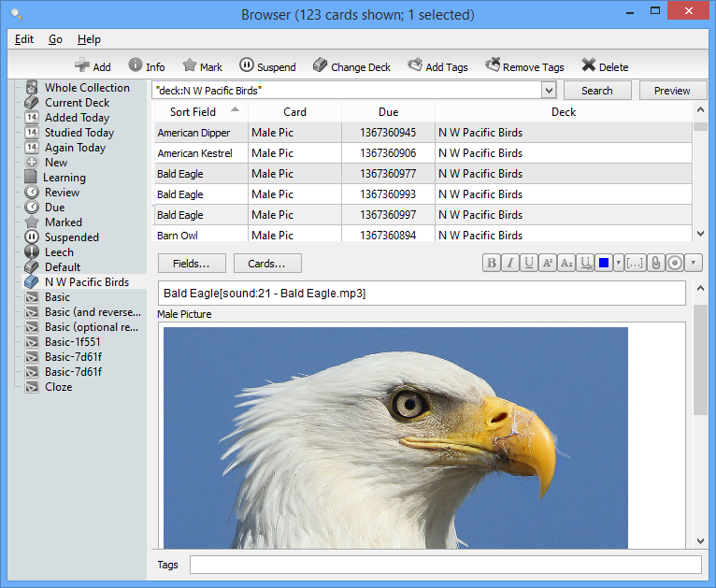Image resolution: width=716 pixels, height=588 pixels.
Task: Click the record audio icon
Action: [x=675, y=263]
